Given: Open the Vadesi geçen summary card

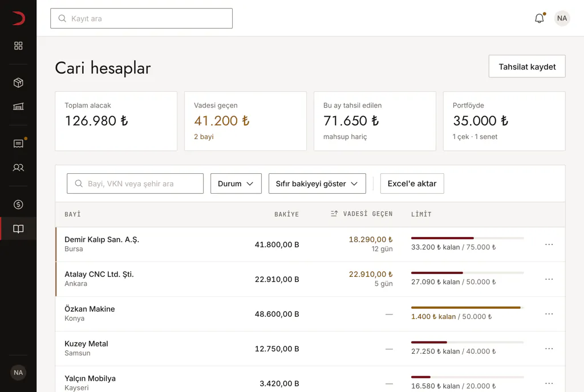Looking at the screenshot, I should pyautogui.click(x=245, y=121).
